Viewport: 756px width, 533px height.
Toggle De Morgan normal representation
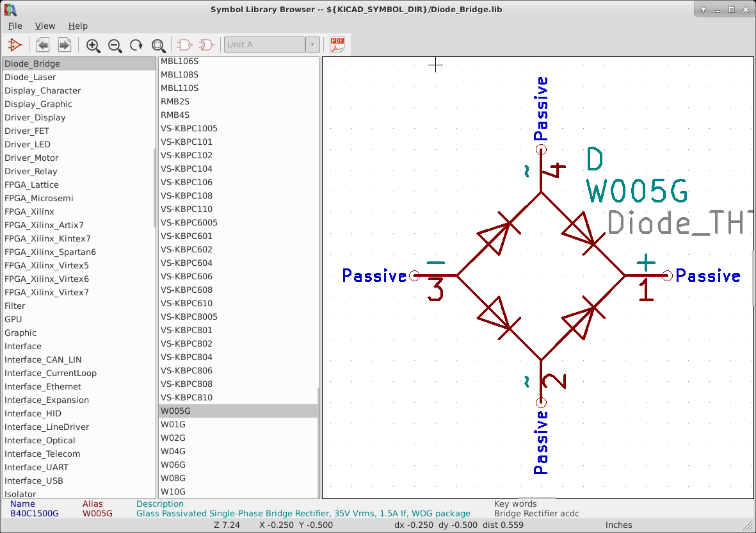point(184,44)
